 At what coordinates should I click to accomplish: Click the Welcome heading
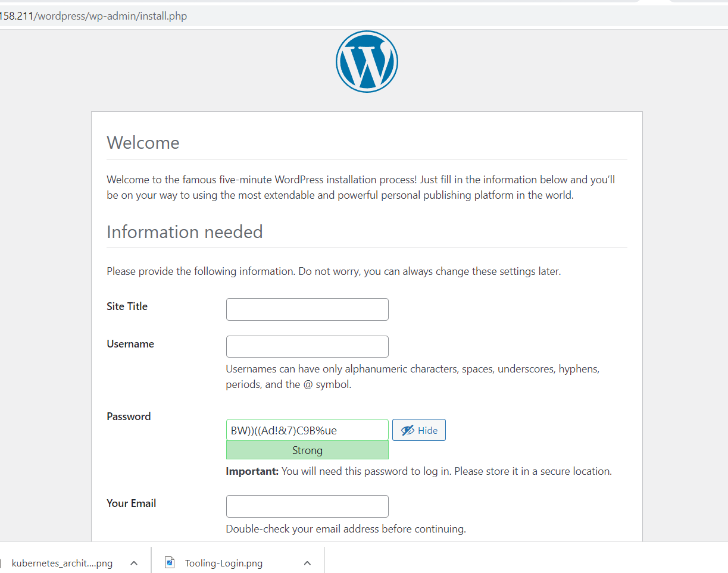[143, 143]
